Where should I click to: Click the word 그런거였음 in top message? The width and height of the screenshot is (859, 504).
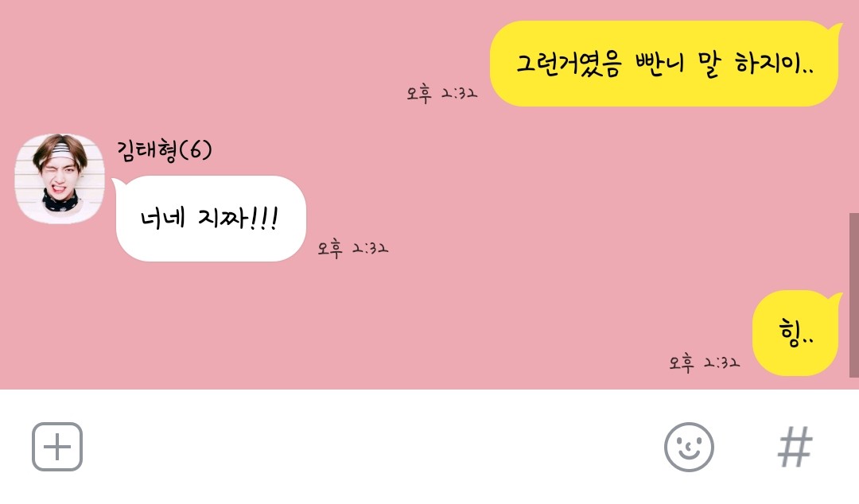coord(569,64)
